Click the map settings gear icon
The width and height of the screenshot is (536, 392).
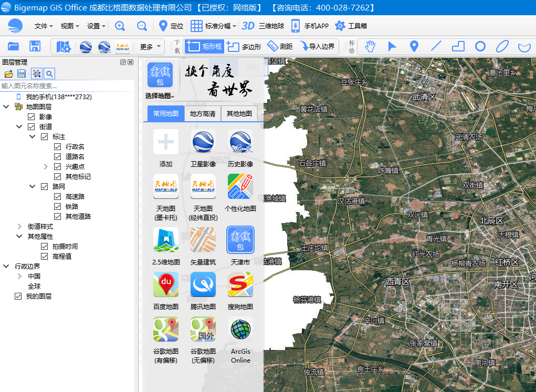click(x=64, y=47)
